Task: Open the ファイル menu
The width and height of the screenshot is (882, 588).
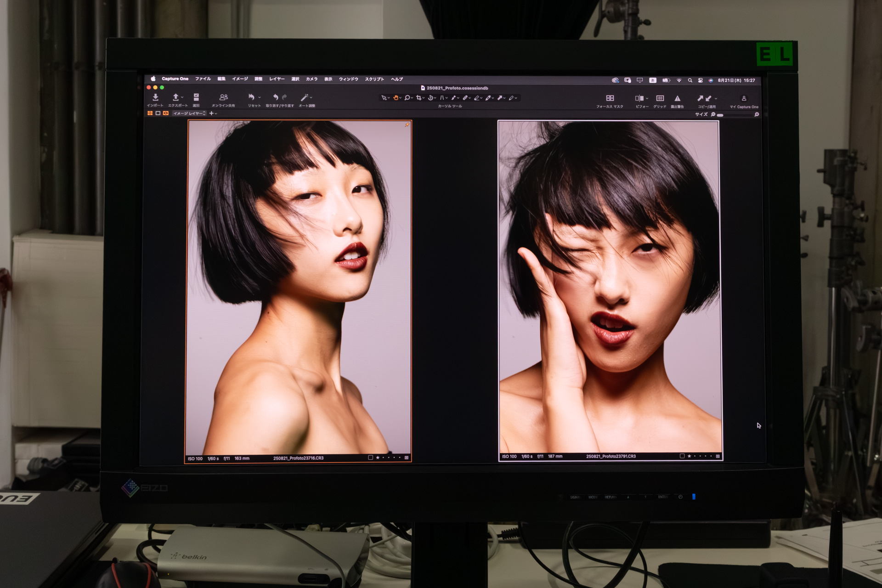Action: (x=203, y=79)
